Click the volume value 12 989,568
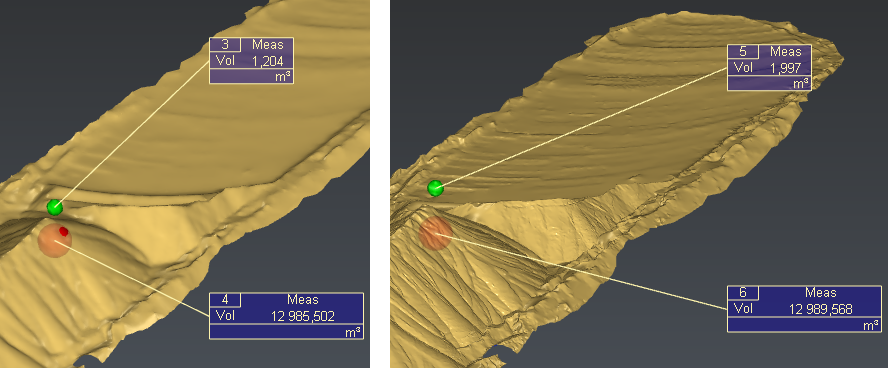Screen dimensions: 889x368 coord(821,310)
